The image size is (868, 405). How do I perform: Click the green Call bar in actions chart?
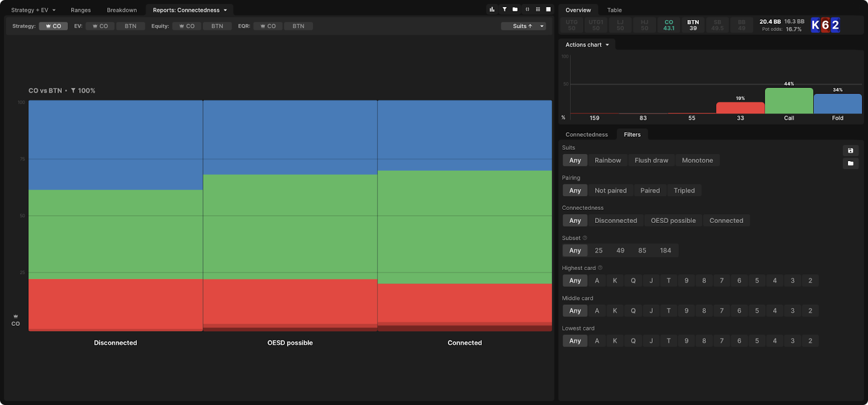point(789,101)
